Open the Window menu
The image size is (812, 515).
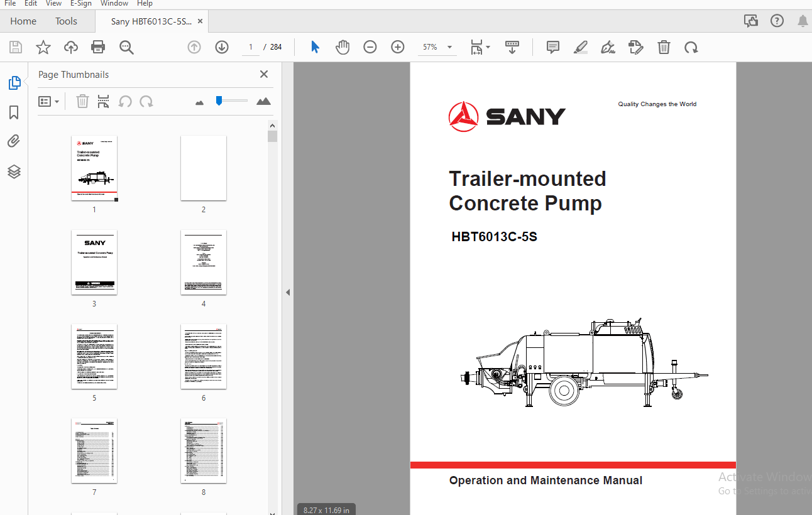coord(114,4)
